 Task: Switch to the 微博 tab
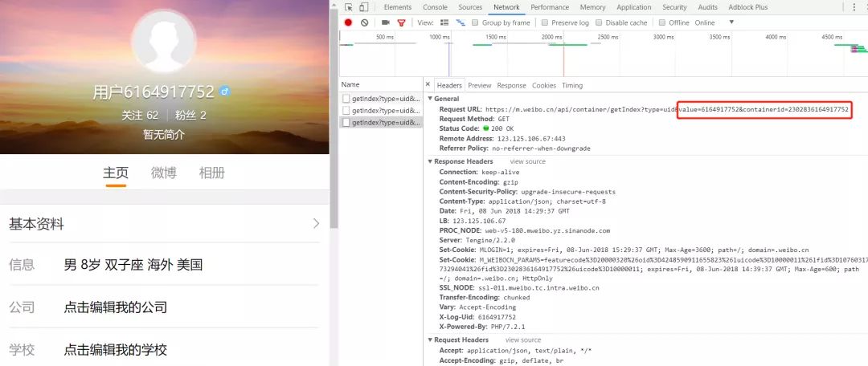click(x=164, y=173)
